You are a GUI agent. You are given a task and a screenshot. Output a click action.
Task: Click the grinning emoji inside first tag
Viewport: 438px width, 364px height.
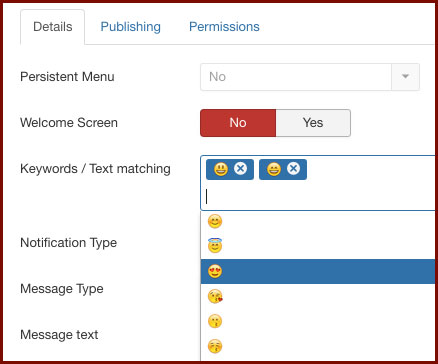pos(221,169)
